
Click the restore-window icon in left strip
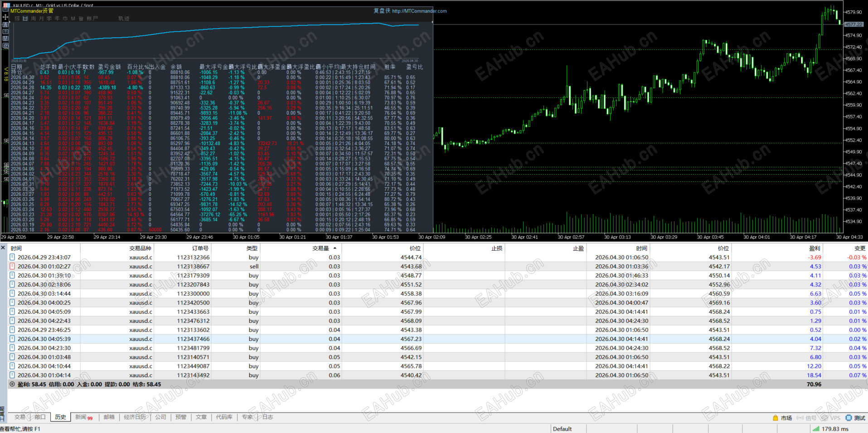click(5, 45)
